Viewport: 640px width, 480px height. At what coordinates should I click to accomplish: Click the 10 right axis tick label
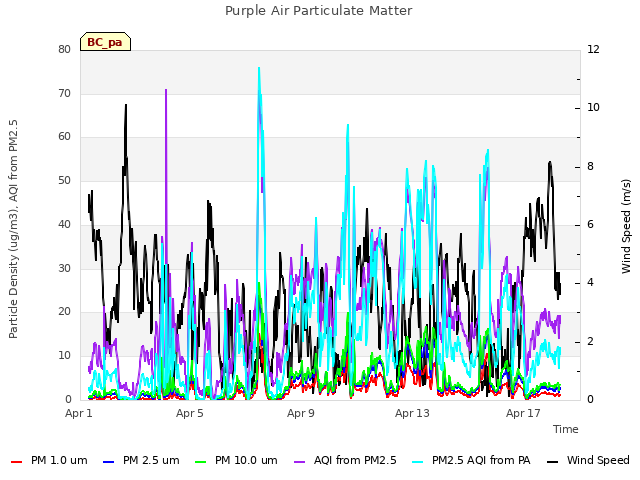click(593, 108)
